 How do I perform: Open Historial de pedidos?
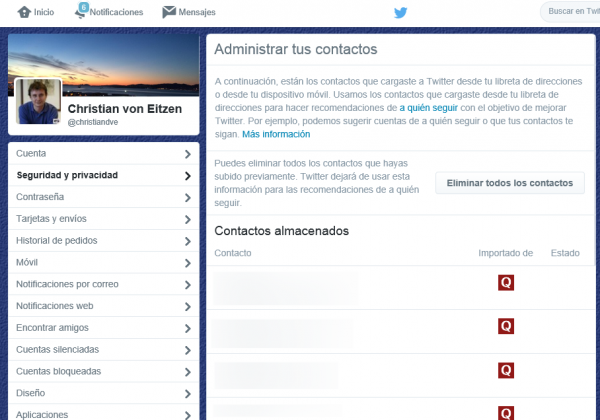coord(103,241)
